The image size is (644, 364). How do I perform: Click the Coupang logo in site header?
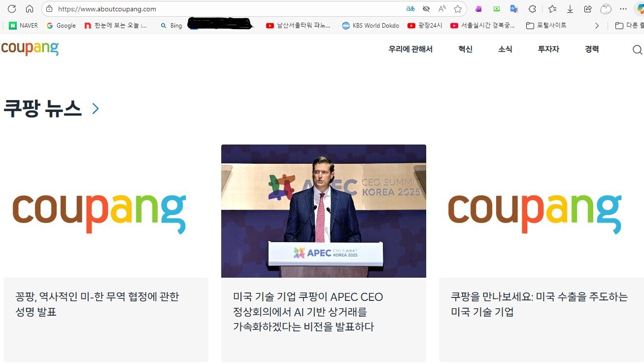tap(30, 48)
